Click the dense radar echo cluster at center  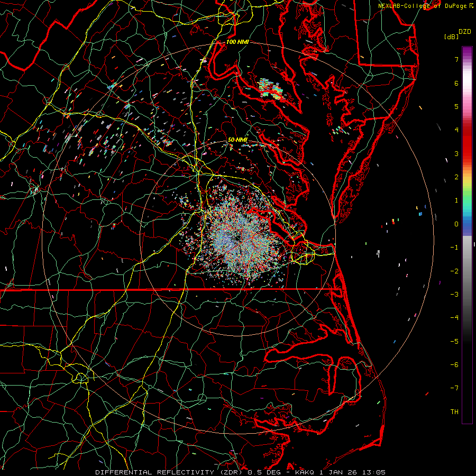click(x=240, y=239)
